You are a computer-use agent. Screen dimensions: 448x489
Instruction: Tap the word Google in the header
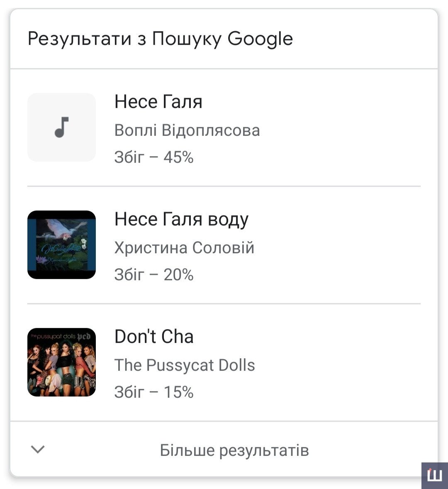pos(260,39)
